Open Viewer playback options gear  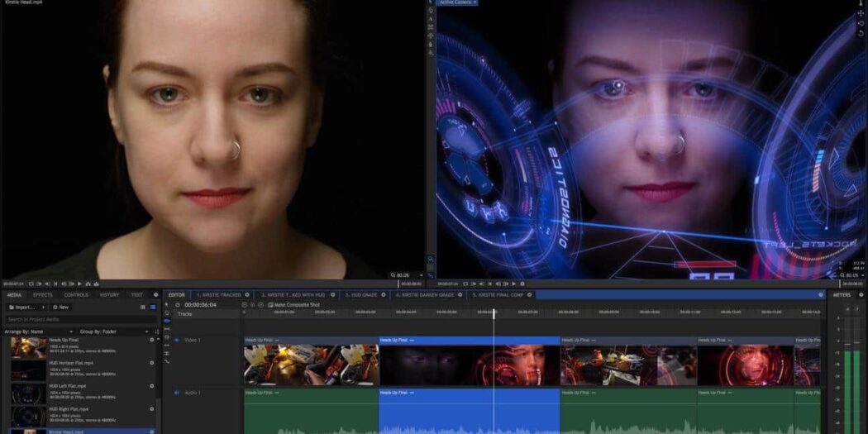522,284
